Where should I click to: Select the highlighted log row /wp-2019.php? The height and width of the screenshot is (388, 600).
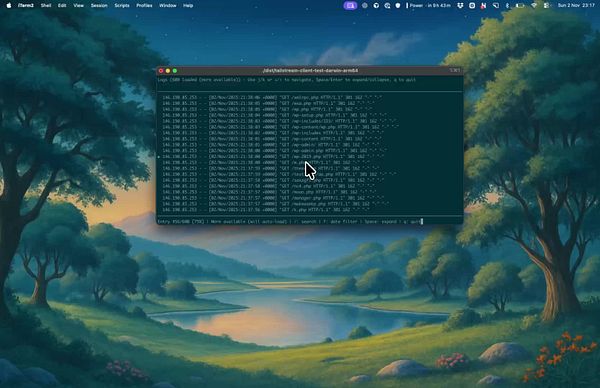coord(271,156)
